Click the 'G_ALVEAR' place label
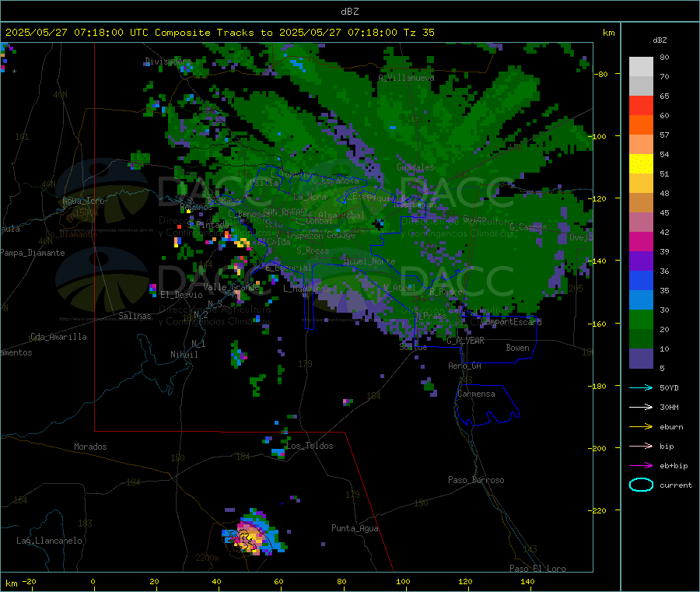This screenshot has width=700, height=592. 465,341
